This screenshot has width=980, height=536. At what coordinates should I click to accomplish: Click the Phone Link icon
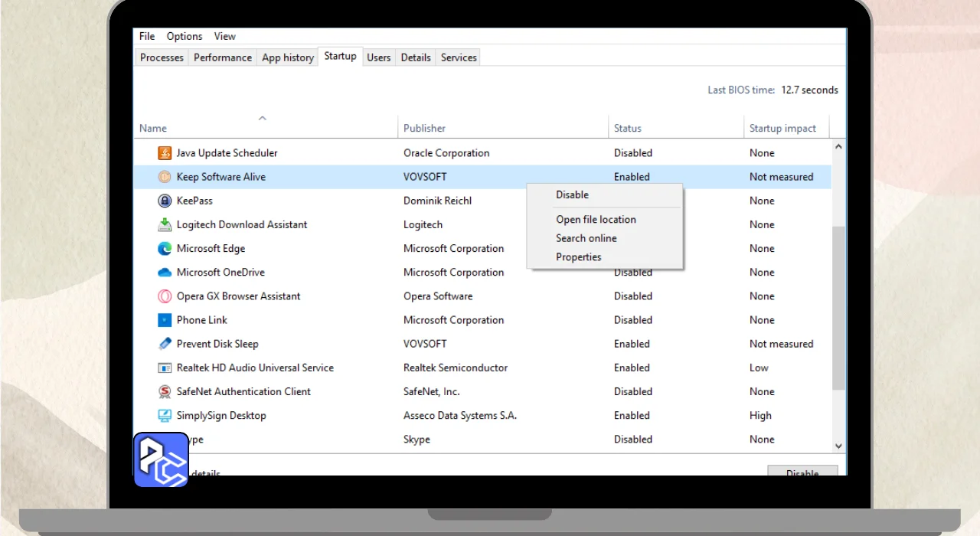point(164,320)
